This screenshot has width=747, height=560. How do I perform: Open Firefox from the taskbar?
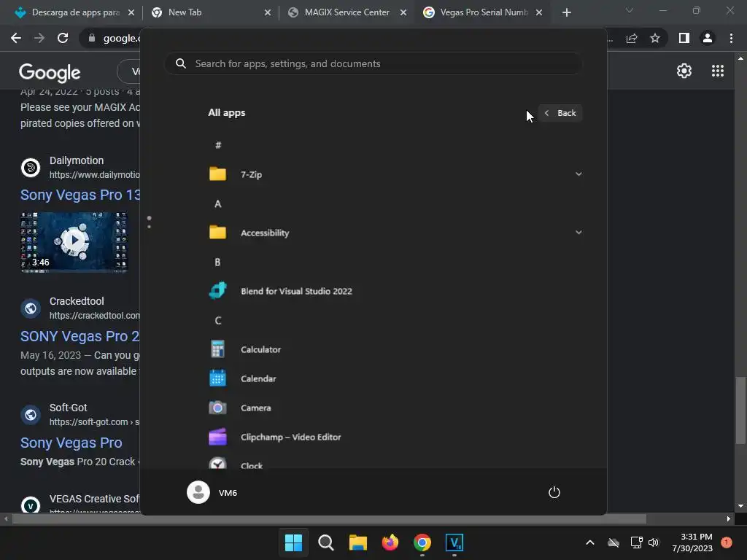tap(390, 542)
